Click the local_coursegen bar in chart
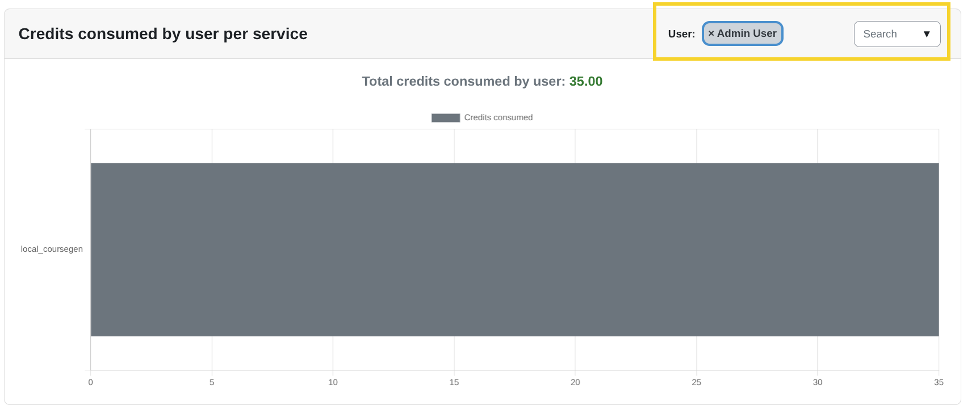980x418 pixels. click(x=514, y=250)
